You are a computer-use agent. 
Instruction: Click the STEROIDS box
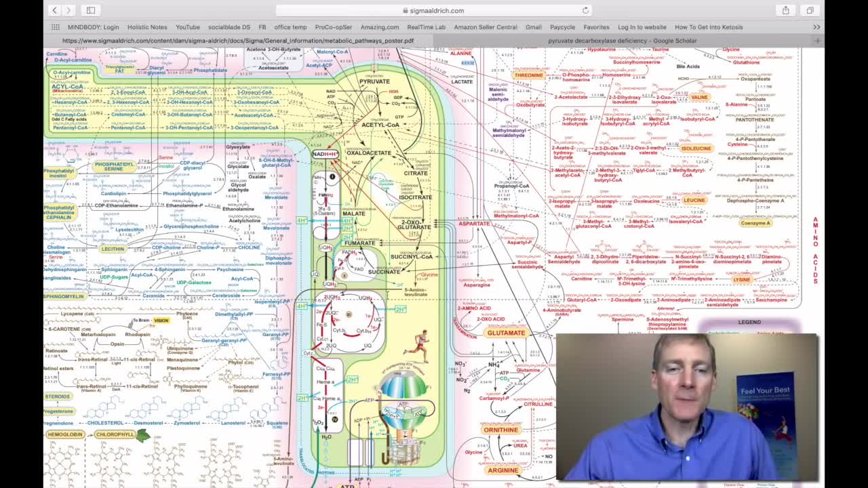tap(58, 396)
